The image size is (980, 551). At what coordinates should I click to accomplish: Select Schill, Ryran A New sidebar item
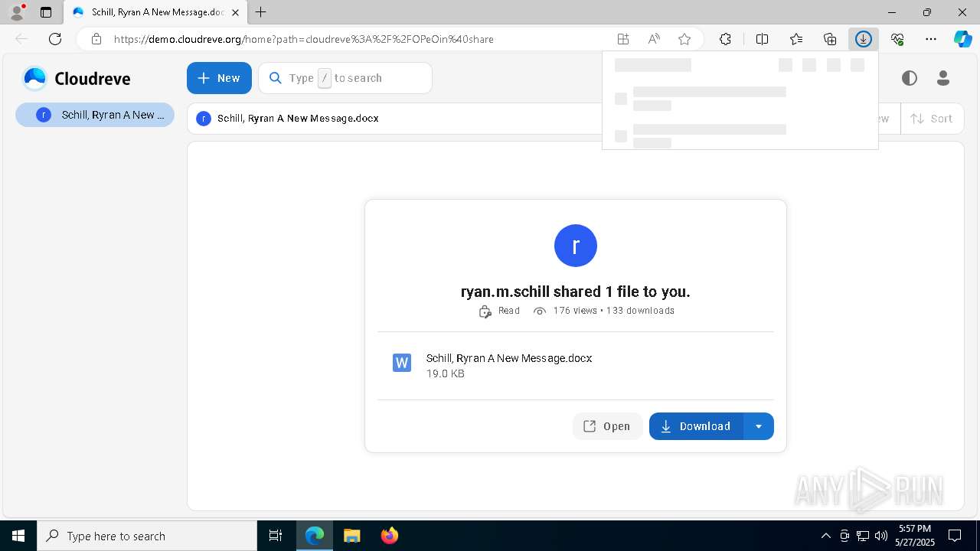pyautogui.click(x=95, y=115)
